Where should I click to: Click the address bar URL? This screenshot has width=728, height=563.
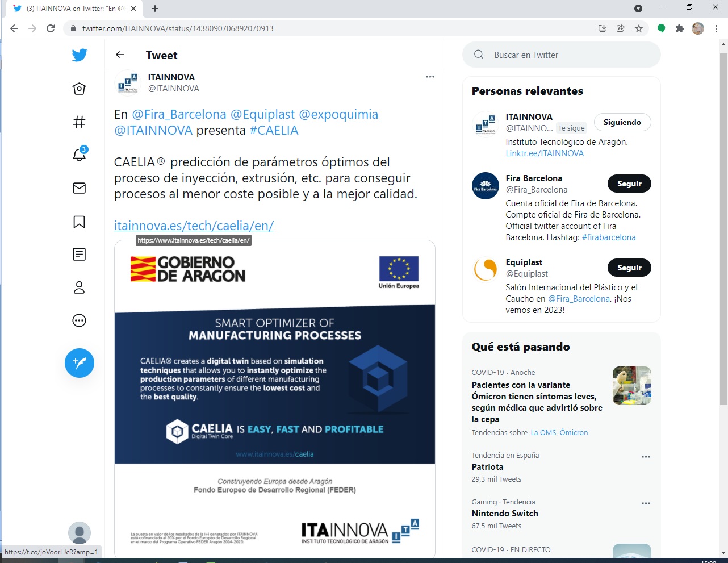pyautogui.click(x=178, y=28)
